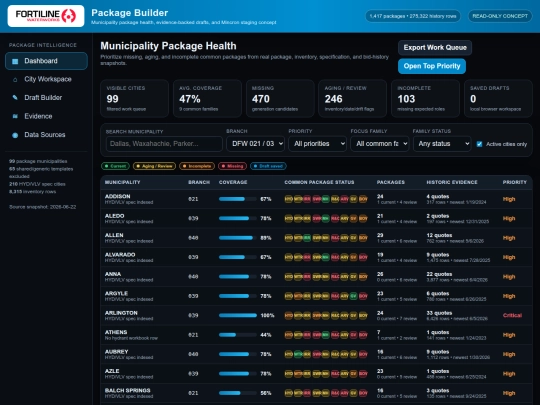Click the City Workspace home icon
Viewport: 540px width, 405px height.
[15, 80]
